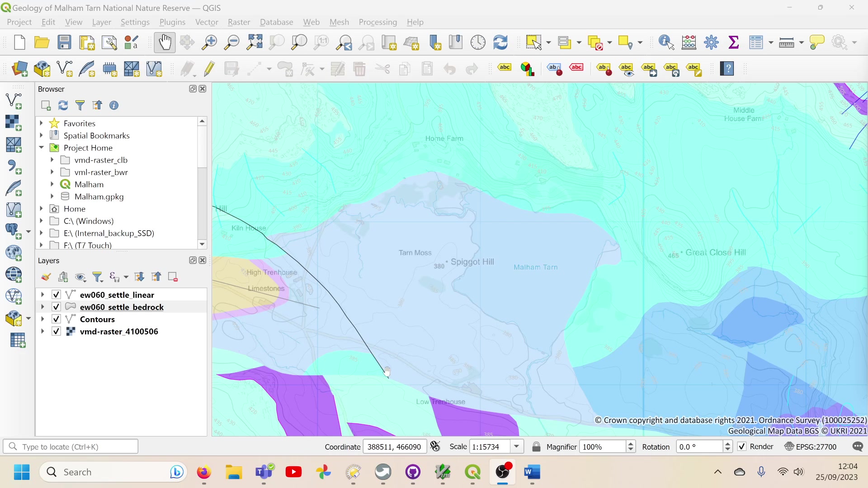The width and height of the screenshot is (868, 488).
Task: Refresh the Browser panel
Action: pos(63,105)
